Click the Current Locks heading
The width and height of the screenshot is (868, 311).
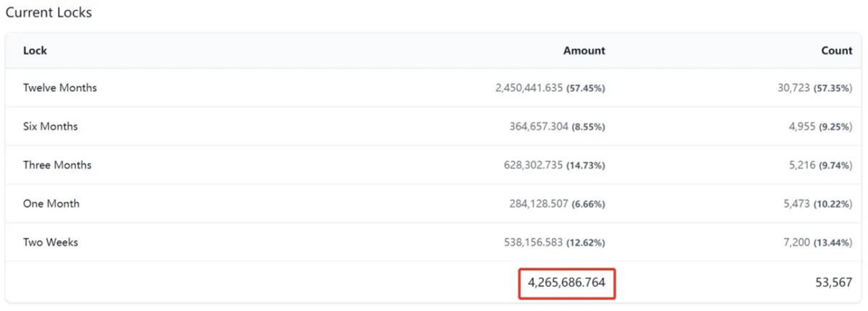tap(48, 13)
